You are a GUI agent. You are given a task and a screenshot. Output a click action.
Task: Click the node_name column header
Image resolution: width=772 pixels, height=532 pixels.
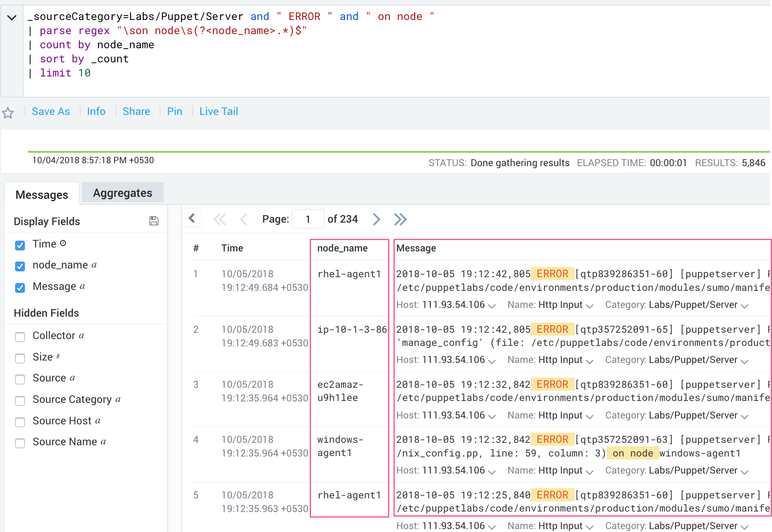click(342, 248)
